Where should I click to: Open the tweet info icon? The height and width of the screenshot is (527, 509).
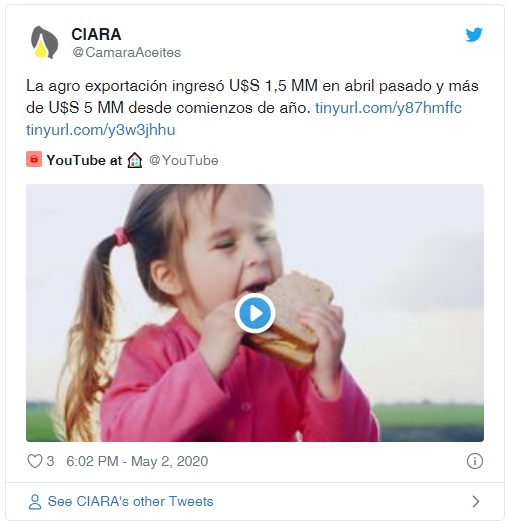(475, 461)
